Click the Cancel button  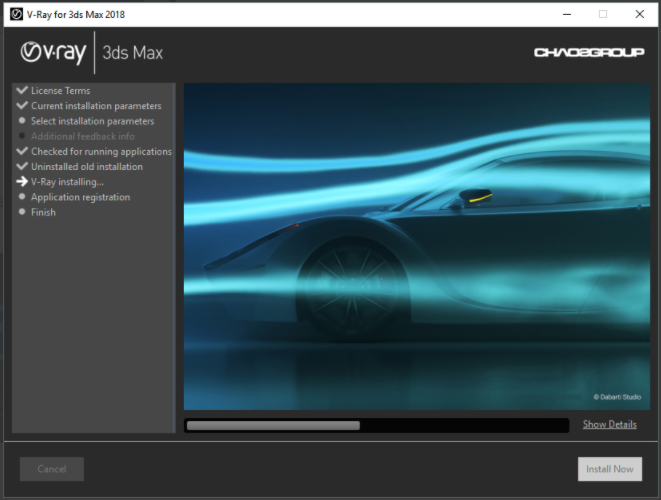pos(52,469)
